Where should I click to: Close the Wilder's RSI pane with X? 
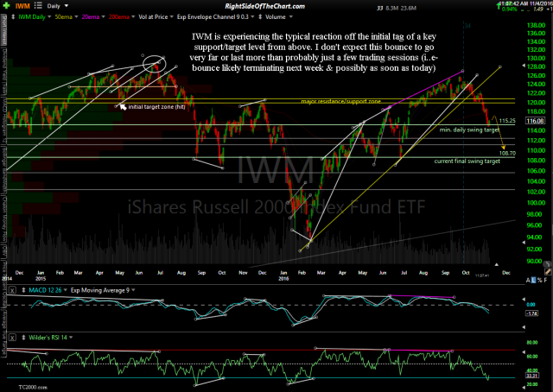(12, 338)
